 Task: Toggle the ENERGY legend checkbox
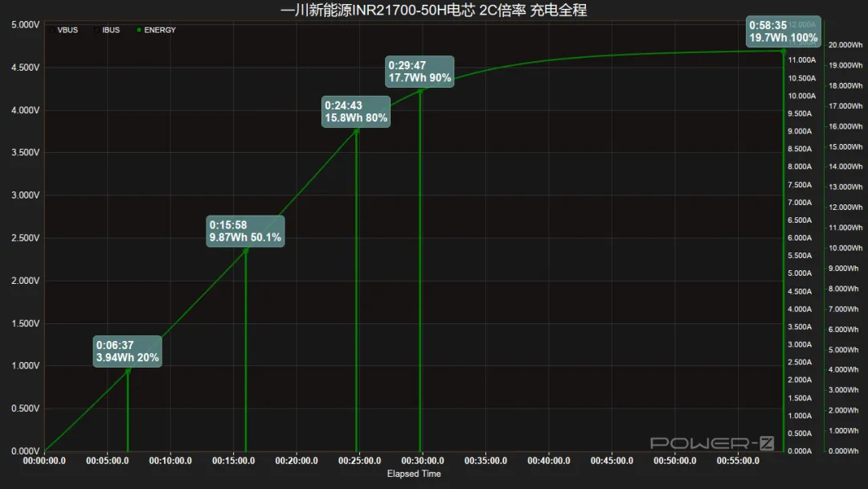tap(139, 30)
